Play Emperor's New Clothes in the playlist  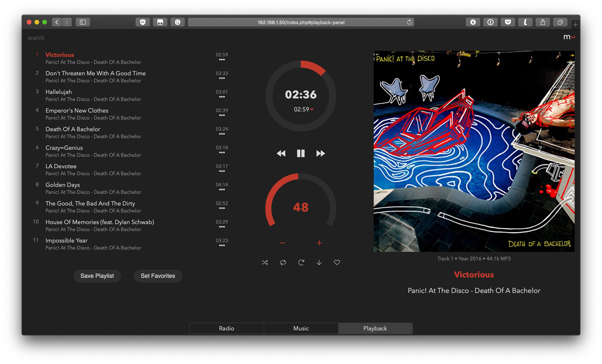point(77,110)
